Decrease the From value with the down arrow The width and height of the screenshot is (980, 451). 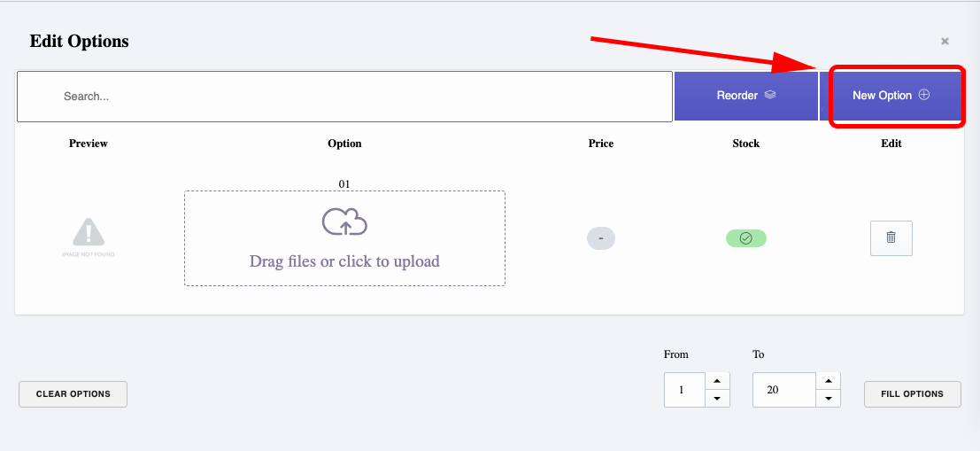point(717,399)
